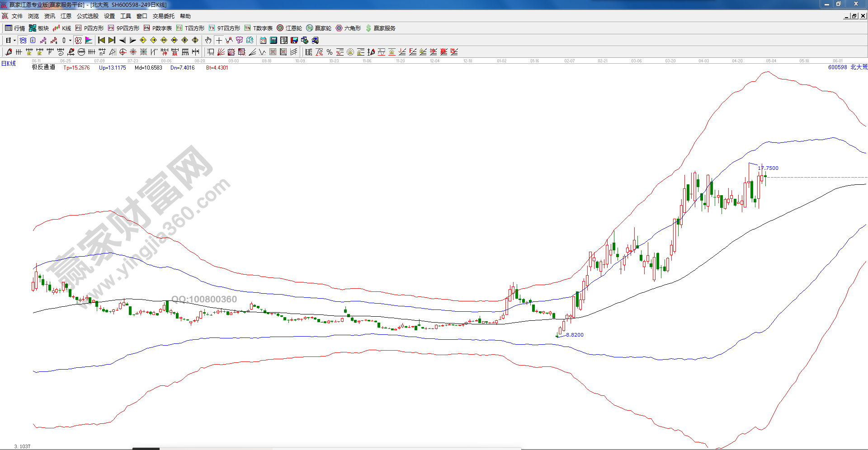Click the calendar icon showing 21
The image size is (868, 450).
click(263, 40)
